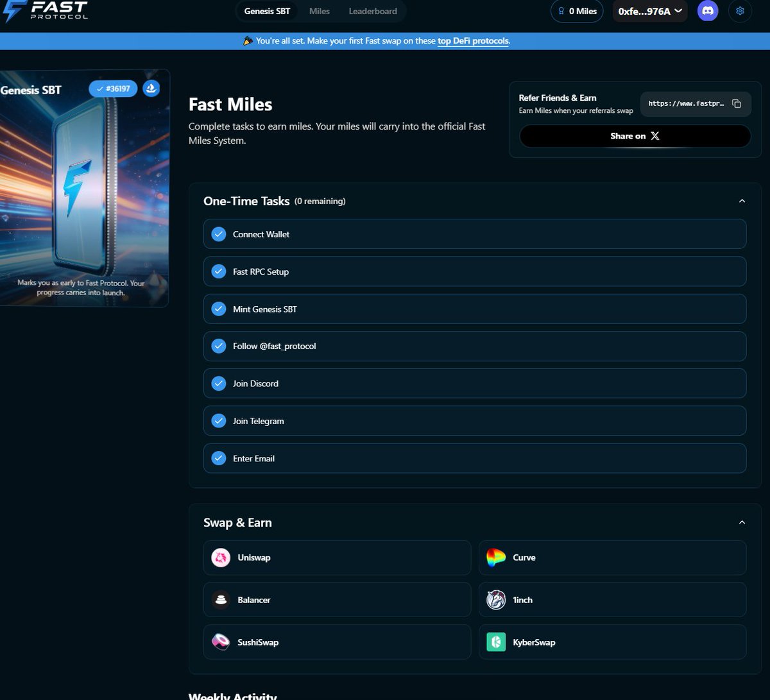Open the Discord icon button in header
Image resolution: width=770 pixels, height=700 pixels.
[x=708, y=11]
